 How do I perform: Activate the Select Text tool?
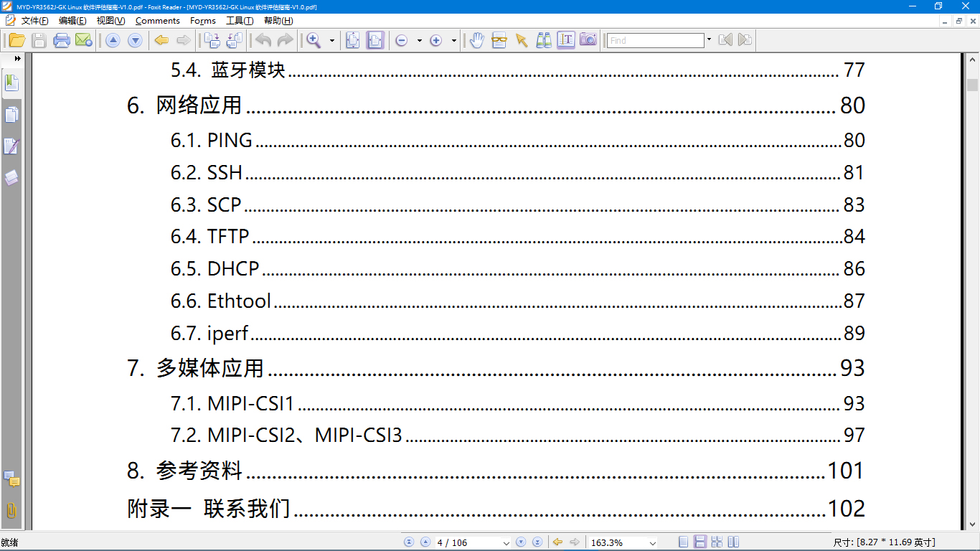coord(566,40)
